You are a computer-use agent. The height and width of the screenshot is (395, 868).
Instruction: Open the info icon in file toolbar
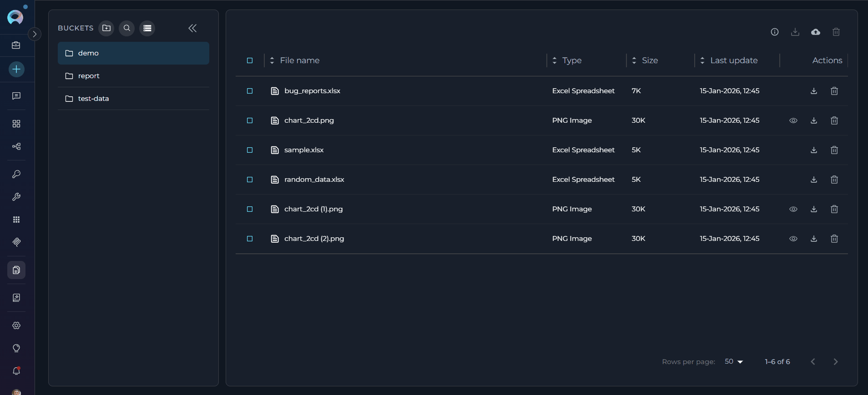click(x=774, y=32)
